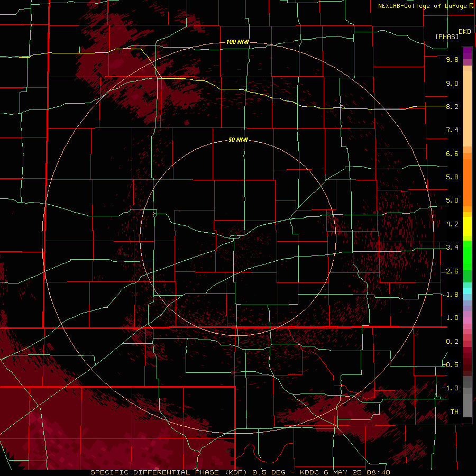Click the 3.4 scale value

(x=452, y=248)
